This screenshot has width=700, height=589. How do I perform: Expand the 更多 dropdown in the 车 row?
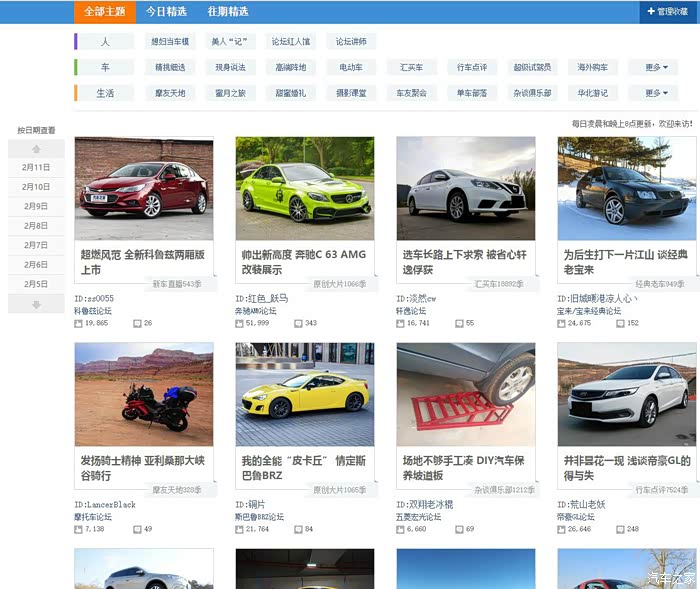[x=654, y=67]
